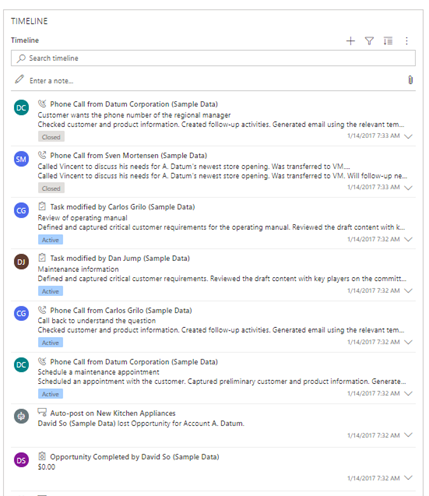Click the Search timeline field
This screenshot has width=429, height=496.
213,58
